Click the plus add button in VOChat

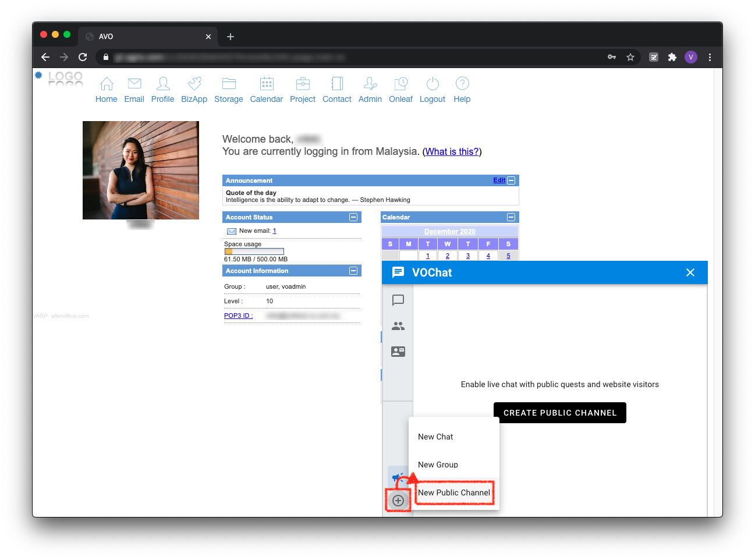[x=398, y=501]
